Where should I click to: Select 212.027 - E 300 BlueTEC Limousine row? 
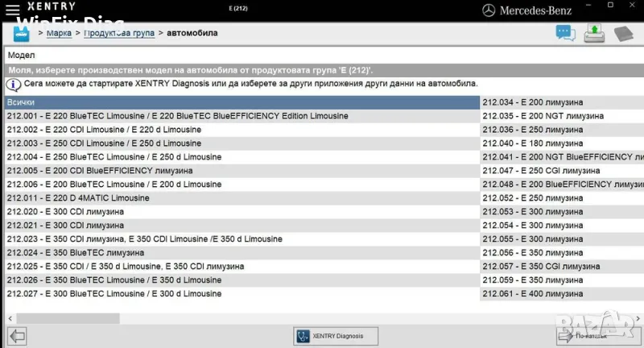242,294
